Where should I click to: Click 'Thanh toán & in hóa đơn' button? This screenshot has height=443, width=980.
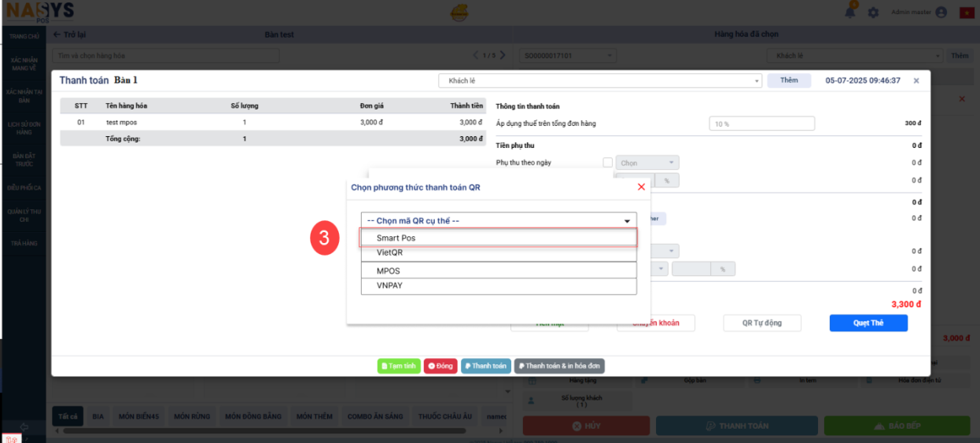[x=559, y=366]
